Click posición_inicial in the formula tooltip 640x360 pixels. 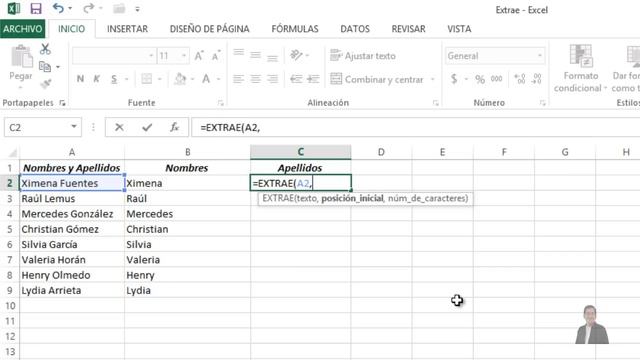pos(352,198)
